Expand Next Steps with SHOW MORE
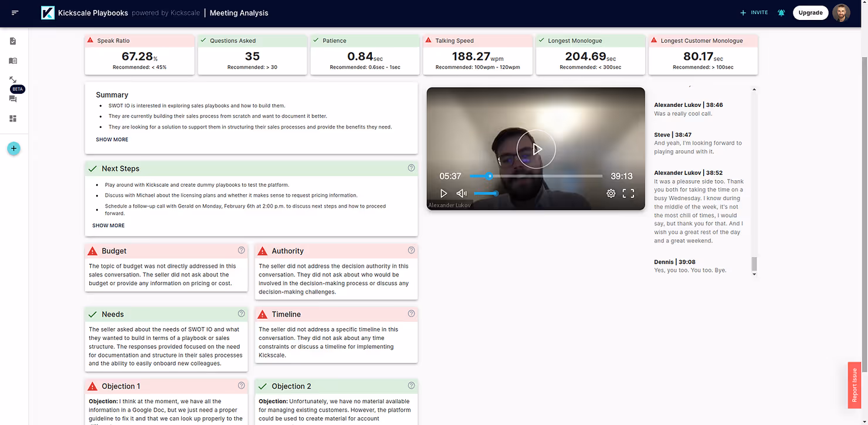This screenshot has width=868, height=425. [108, 225]
